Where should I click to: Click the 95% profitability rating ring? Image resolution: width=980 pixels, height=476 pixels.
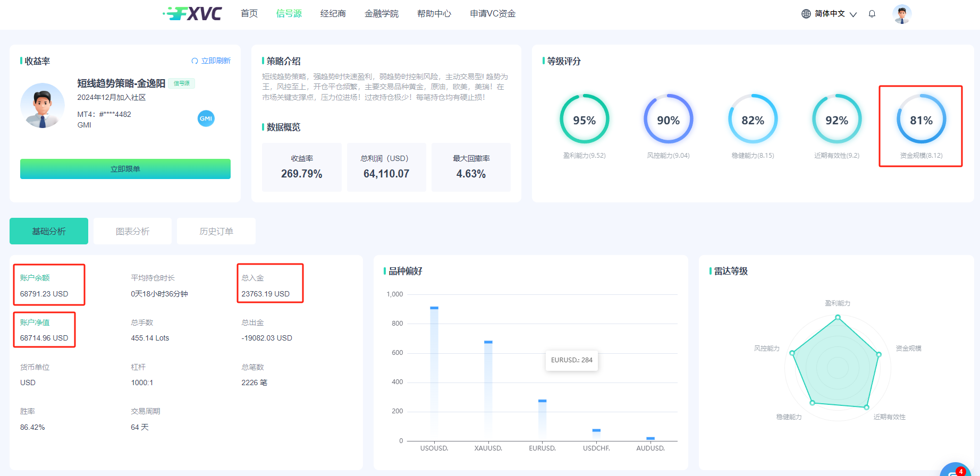584,119
